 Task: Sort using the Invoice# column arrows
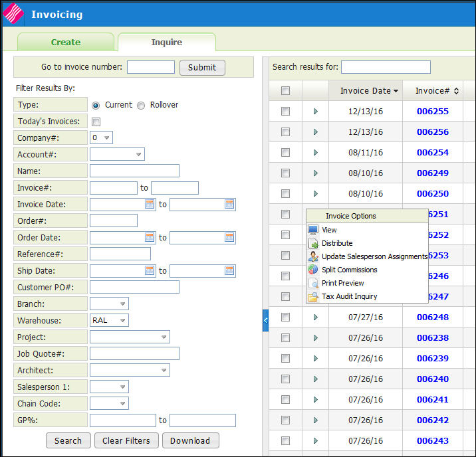pyautogui.click(x=457, y=91)
